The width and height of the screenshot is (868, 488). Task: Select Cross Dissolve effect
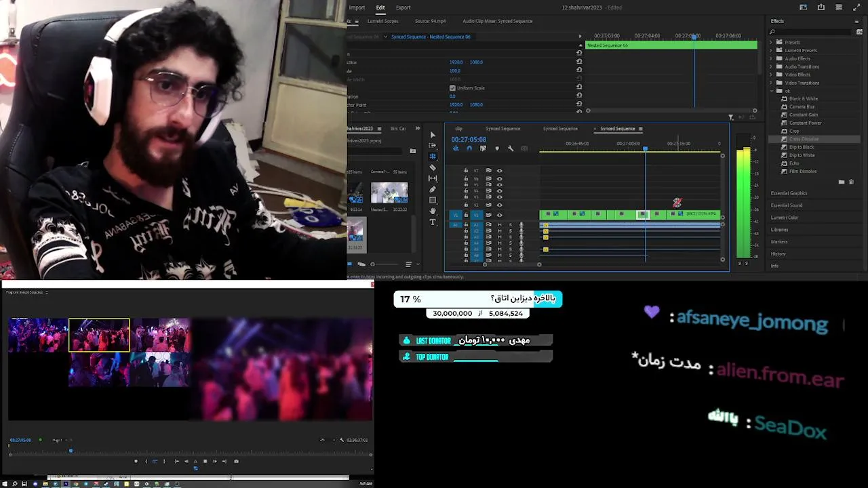(x=804, y=139)
